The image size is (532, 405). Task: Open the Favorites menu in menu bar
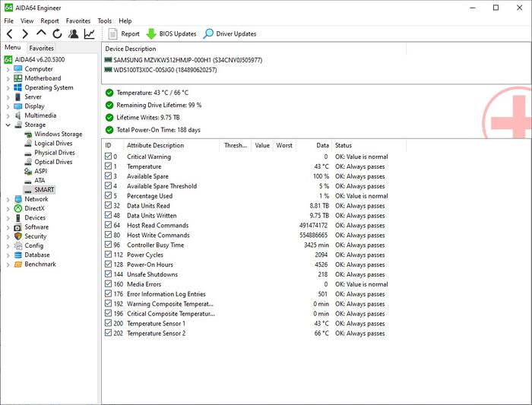pyautogui.click(x=78, y=21)
